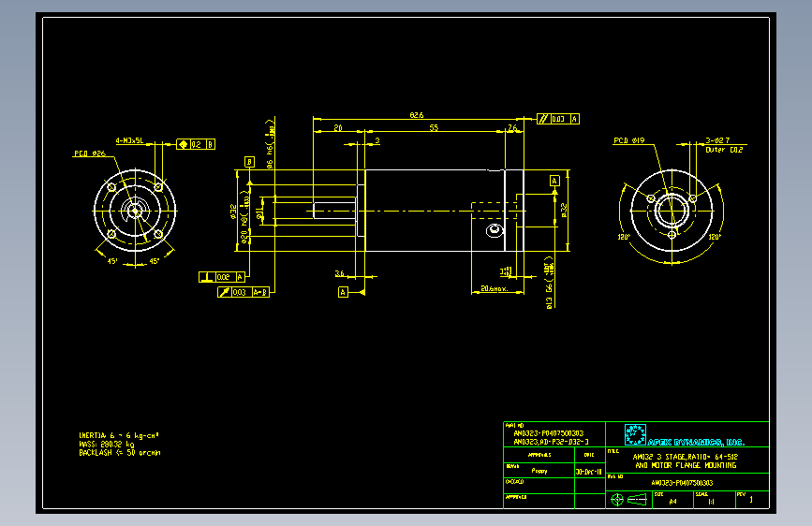Screen dimensions: 812x526
Task: Click the PCD ø19 label
Action: (629, 140)
